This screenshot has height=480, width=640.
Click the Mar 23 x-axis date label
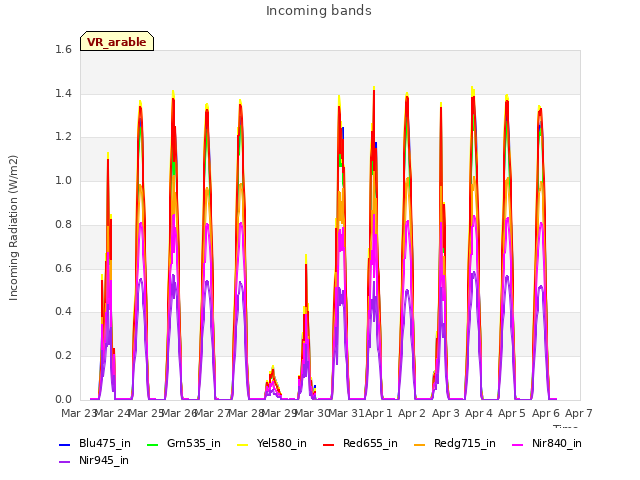coord(78,413)
